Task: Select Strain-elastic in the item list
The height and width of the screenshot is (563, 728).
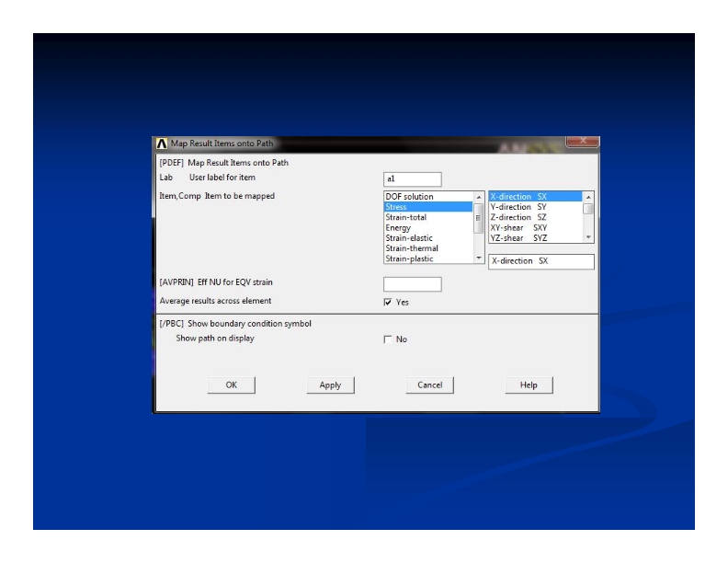Action: pyautogui.click(x=427, y=238)
